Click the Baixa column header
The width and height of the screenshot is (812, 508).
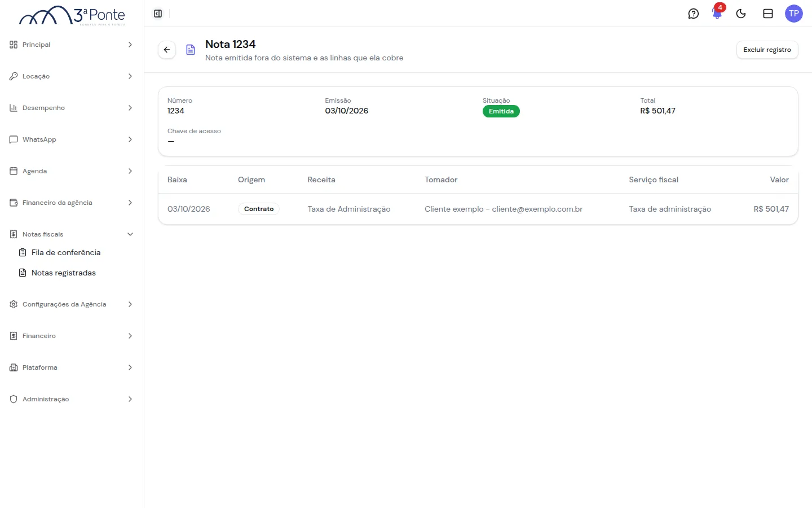tap(177, 179)
